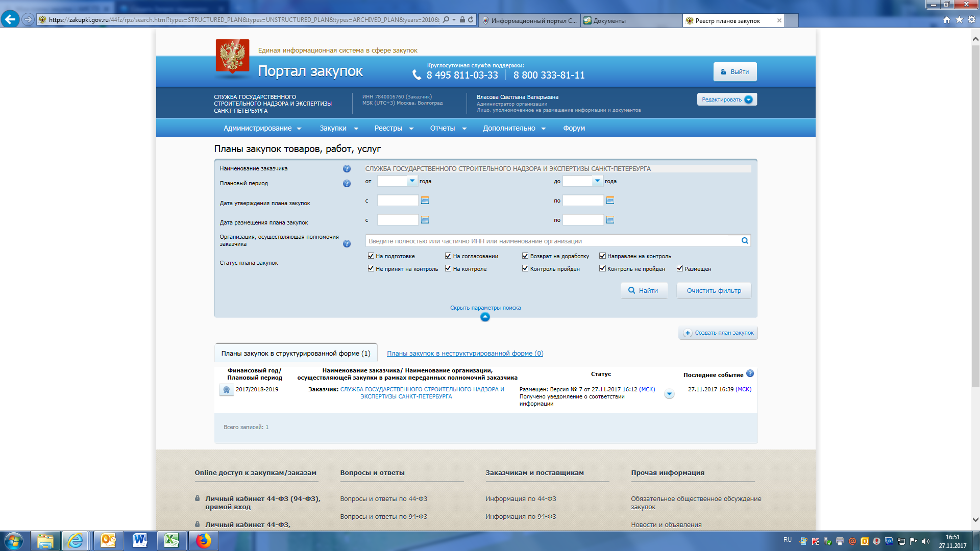Image resolution: width=980 pixels, height=551 pixels.
Task: Click help icon beside Последнее событие header
Action: tap(750, 373)
